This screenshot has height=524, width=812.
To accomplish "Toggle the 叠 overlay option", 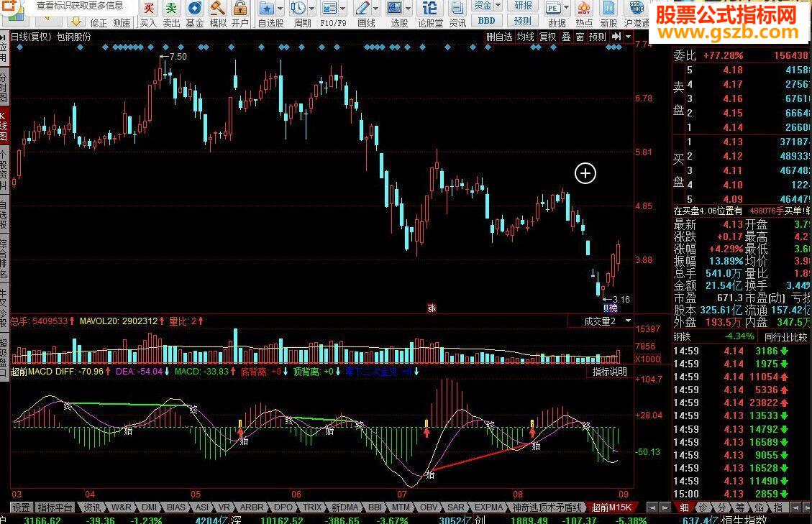I will click(x=567, y=37).
